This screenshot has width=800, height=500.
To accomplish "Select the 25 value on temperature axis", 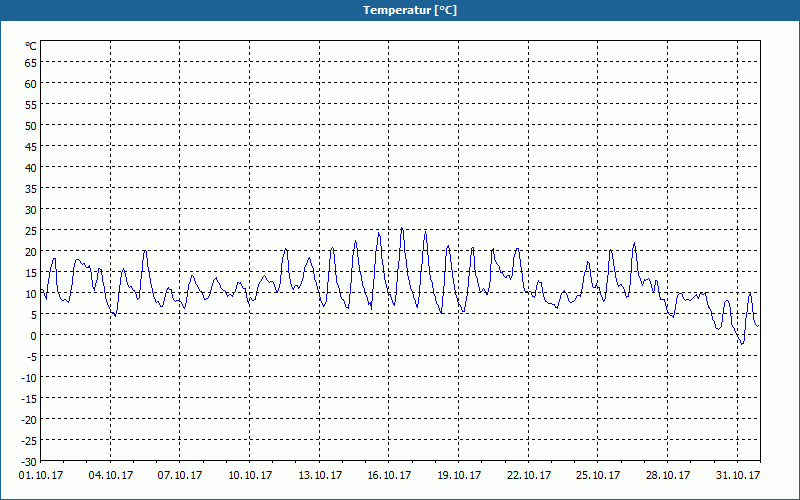I will point(31,231).
